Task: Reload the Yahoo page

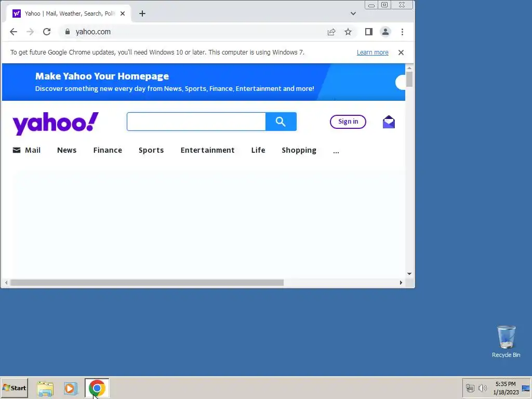Action: (47, 32)
